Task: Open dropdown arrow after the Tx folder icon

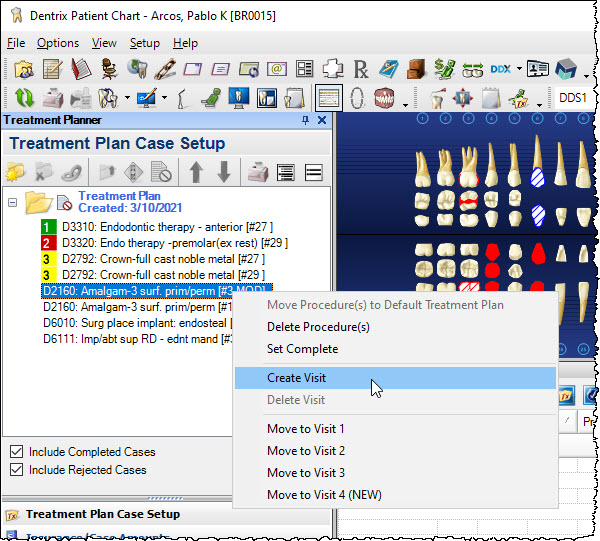Action: tap(539, 105)
